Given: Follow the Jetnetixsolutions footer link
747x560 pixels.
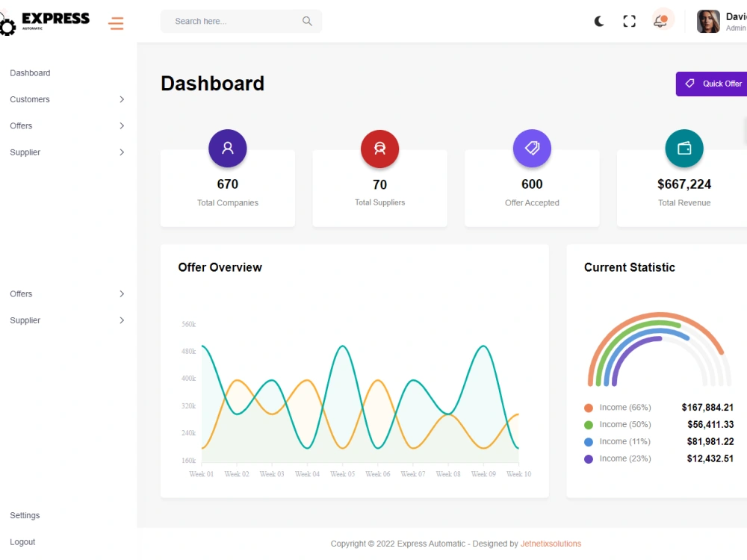Looking at the screenshot, I should (551, 544).
